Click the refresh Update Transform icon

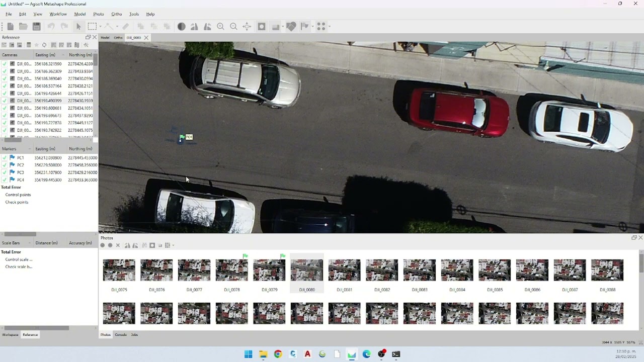point(44,45)
